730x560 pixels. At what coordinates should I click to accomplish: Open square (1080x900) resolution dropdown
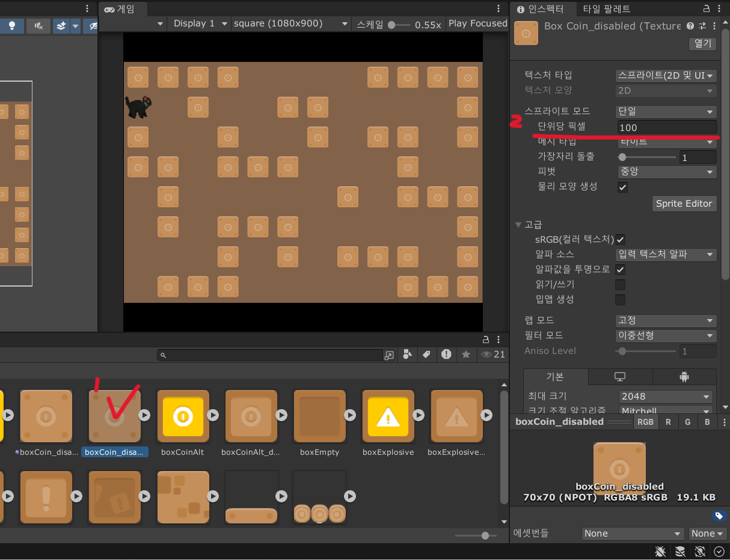(291, 23)
